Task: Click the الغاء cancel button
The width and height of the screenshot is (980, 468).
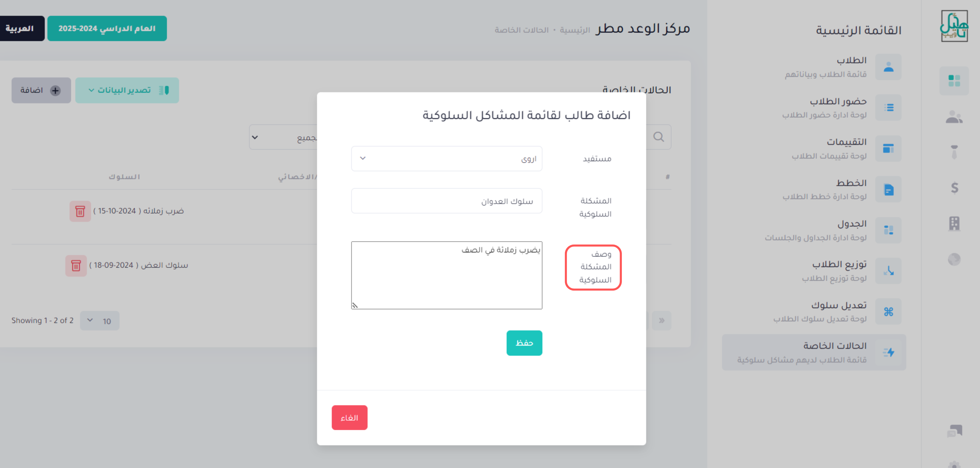Action: pyautogui.click(x=349, y=417)
